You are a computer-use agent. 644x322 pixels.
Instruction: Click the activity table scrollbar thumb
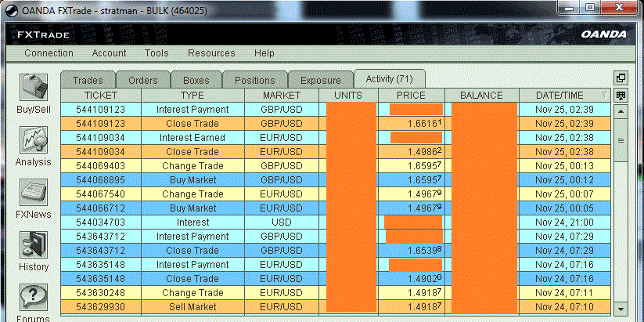click(x=621, y=140)
